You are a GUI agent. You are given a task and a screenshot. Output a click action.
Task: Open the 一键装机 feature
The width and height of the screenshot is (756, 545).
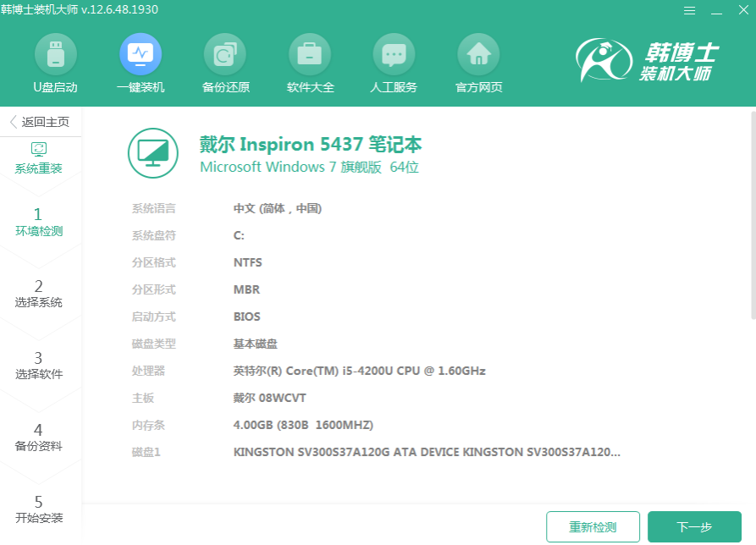(140, 63)
